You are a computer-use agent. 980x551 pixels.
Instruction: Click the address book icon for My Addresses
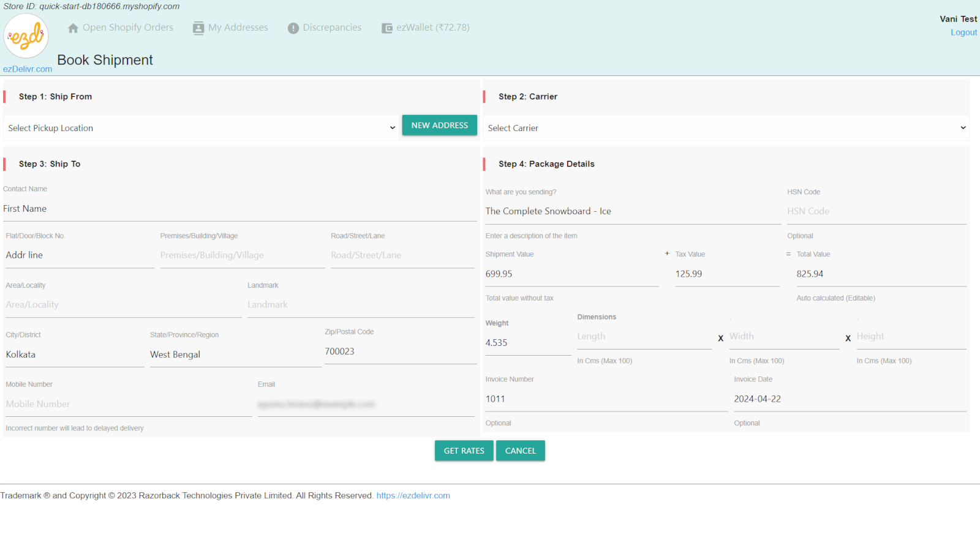tap(198, 28)
